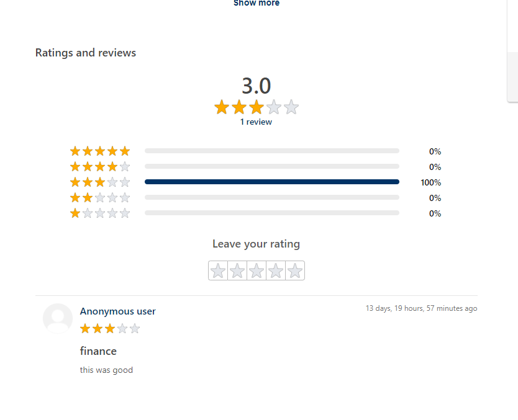This screenshot has height=420, width=518.
Task: Click the Anonymous user avatar icon
Action: 58,318
